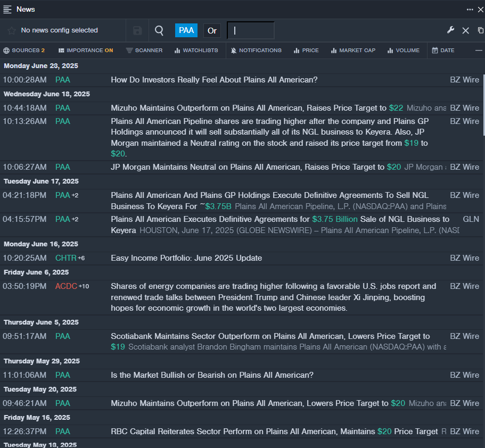This screenshot has width=485, height=448.
Task: Open the Sources filter
Action: pyautogui.click(x=24, y=51)
